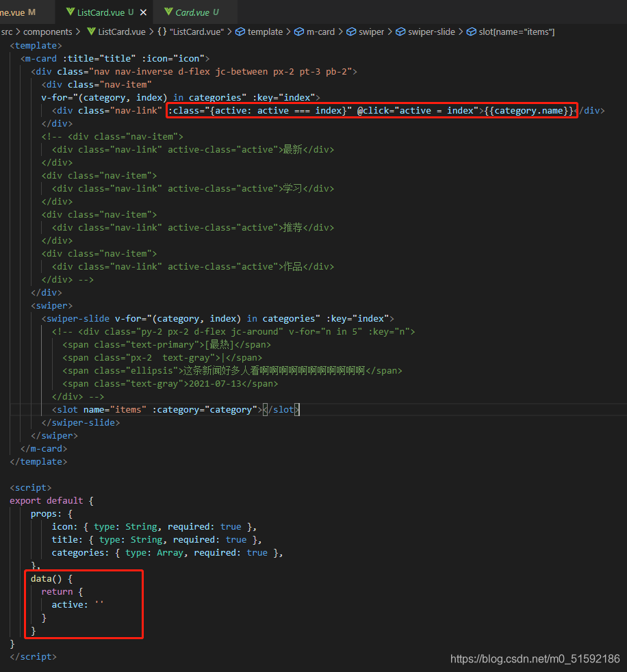Click the @click="active = index" attribute
Image resolution: width=627 pixels, height=672 pixels.
(418, 111)
